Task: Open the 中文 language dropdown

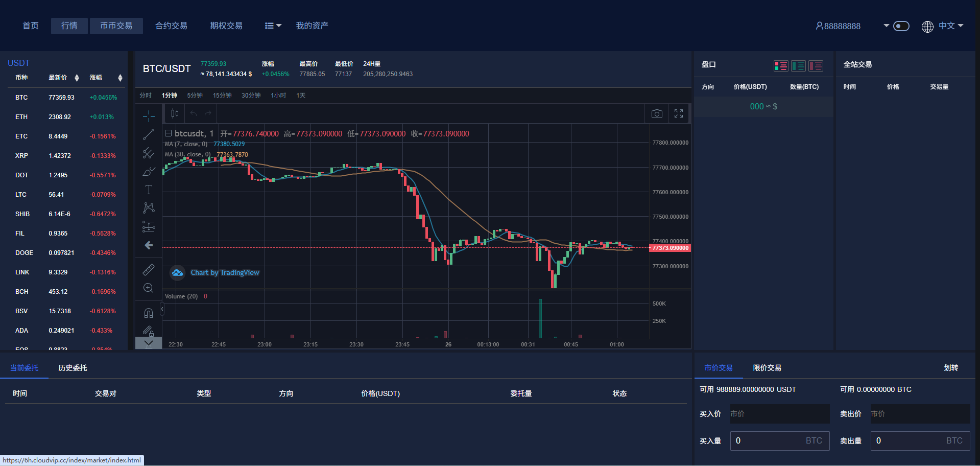Action: pos(950,26)
